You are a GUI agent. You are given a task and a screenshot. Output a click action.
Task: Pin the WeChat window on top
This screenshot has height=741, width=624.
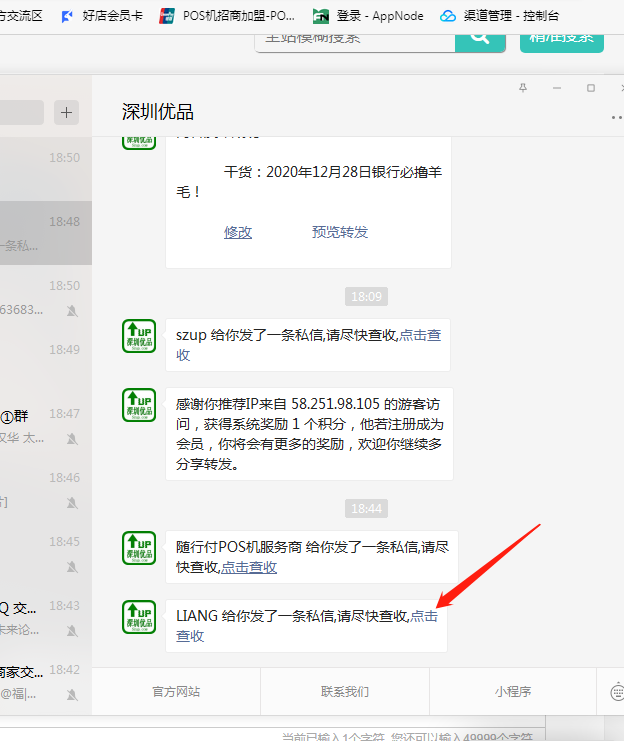(x=523, y=88)
